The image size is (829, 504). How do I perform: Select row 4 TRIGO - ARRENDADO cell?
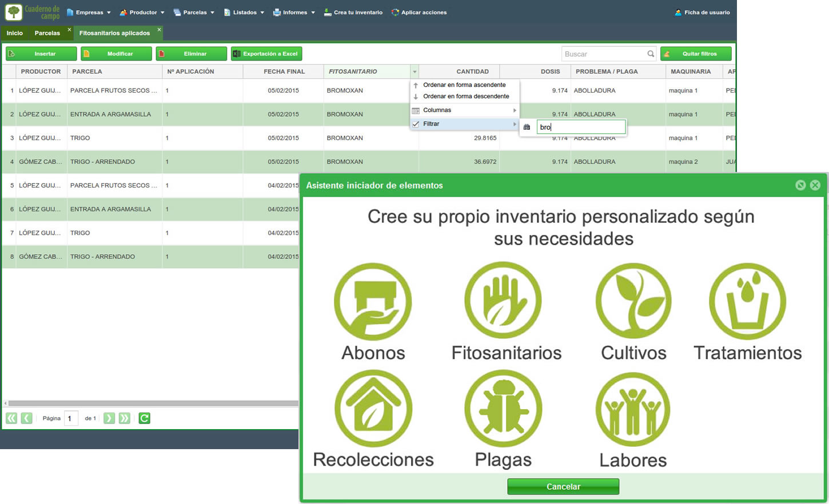tap(114, 162)
